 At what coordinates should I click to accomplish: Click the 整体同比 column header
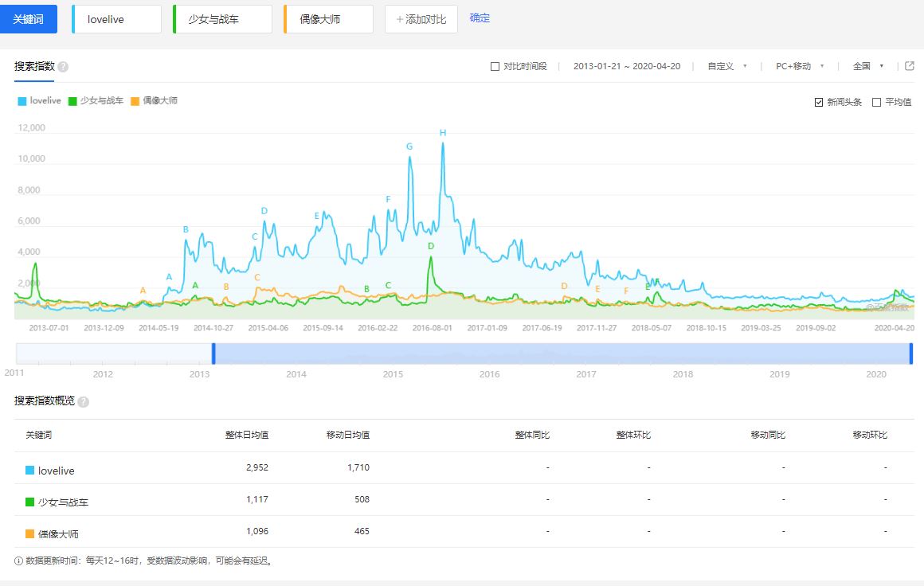532,436
